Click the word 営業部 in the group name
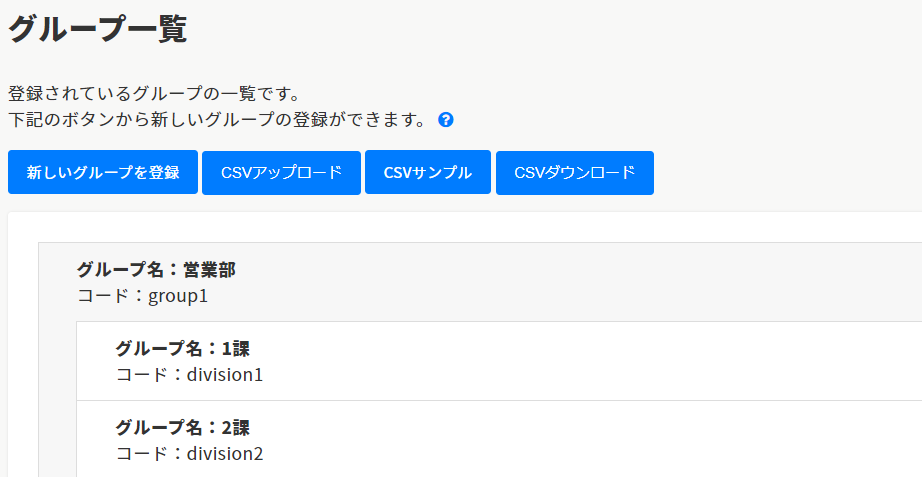The image size is (922, 477). (x=209, y=270)
